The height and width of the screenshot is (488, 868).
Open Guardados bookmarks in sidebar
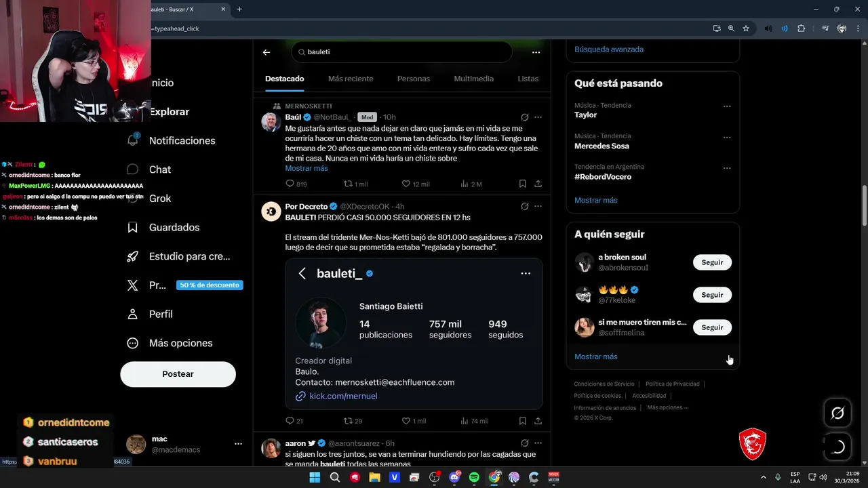point(163,228)
